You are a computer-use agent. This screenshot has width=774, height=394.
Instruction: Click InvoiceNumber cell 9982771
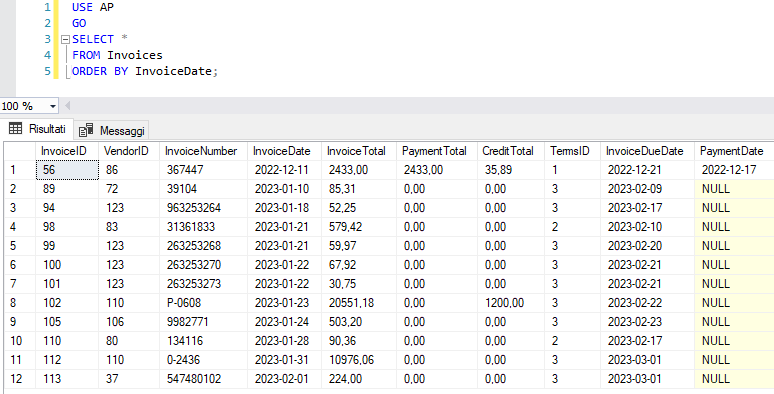203,322
